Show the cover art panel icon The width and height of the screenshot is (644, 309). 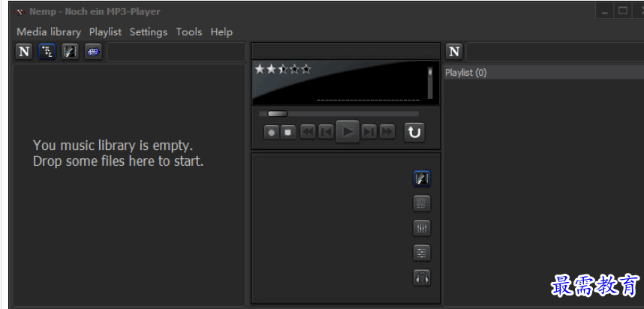click(x=422, y=178)
